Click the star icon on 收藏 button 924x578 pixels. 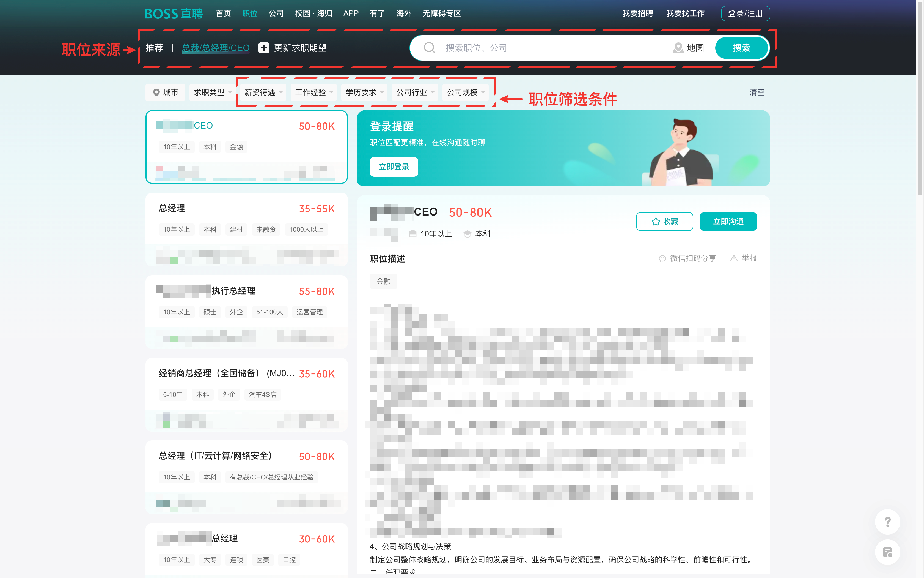(x=656, y=222)
